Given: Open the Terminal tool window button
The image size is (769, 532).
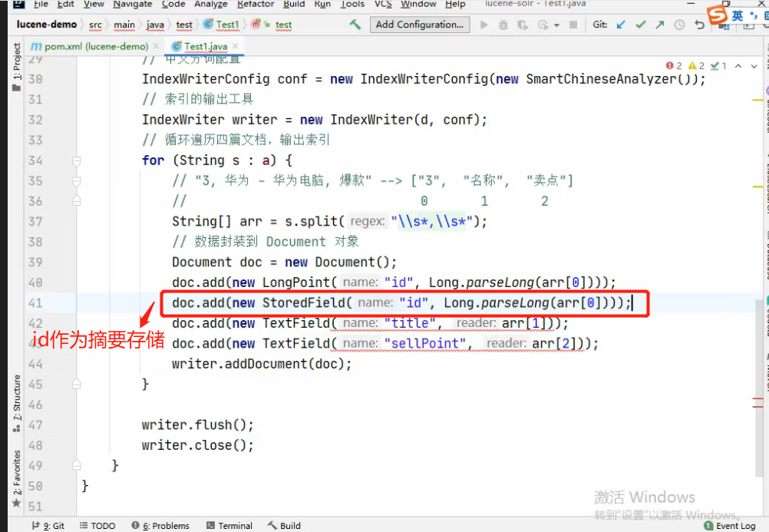Looking at the screenshot, I should (229, 526).
